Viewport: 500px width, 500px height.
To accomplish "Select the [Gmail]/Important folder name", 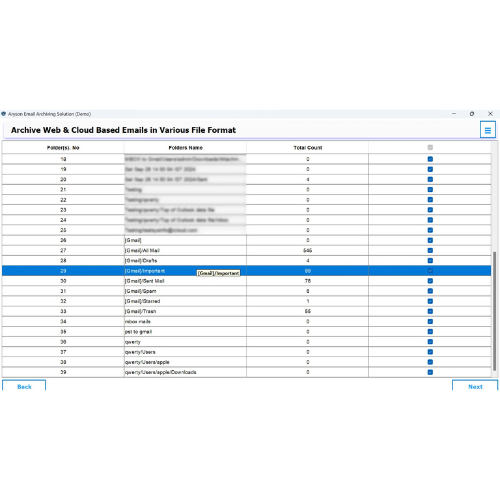I will pos(145,271).
